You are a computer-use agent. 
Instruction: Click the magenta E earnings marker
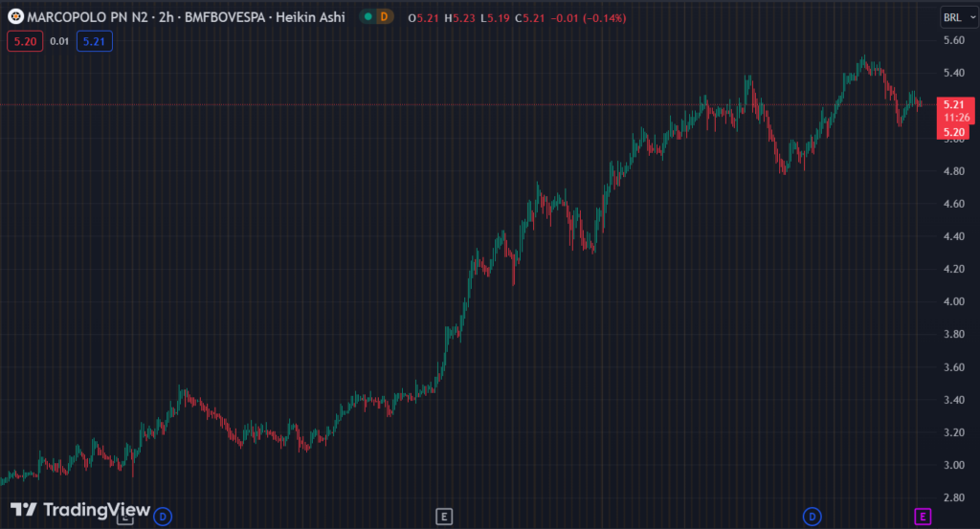(923, 517)
